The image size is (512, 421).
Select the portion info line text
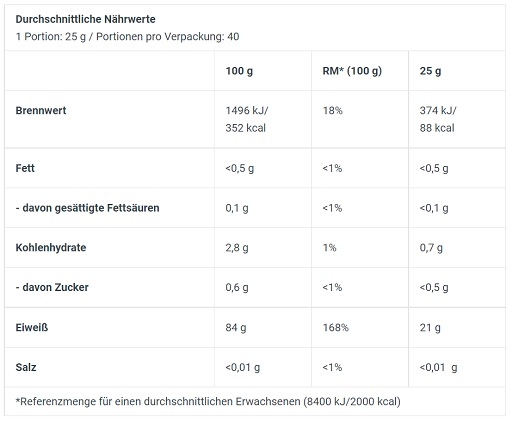(x=127, y=36)
